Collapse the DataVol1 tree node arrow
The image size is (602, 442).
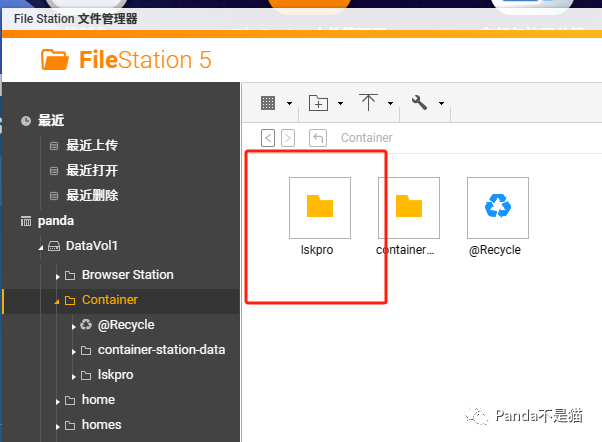coord(41,248)
